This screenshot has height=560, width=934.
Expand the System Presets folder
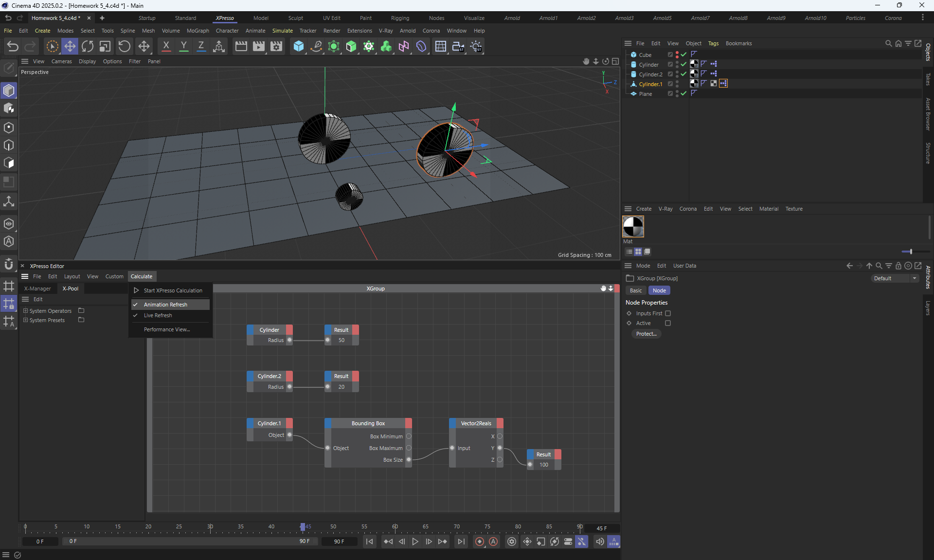(x=25, y=320)
